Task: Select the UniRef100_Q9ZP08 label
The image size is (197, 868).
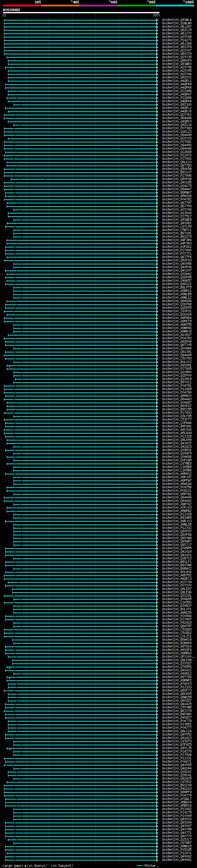Action: tap(177, 342)
